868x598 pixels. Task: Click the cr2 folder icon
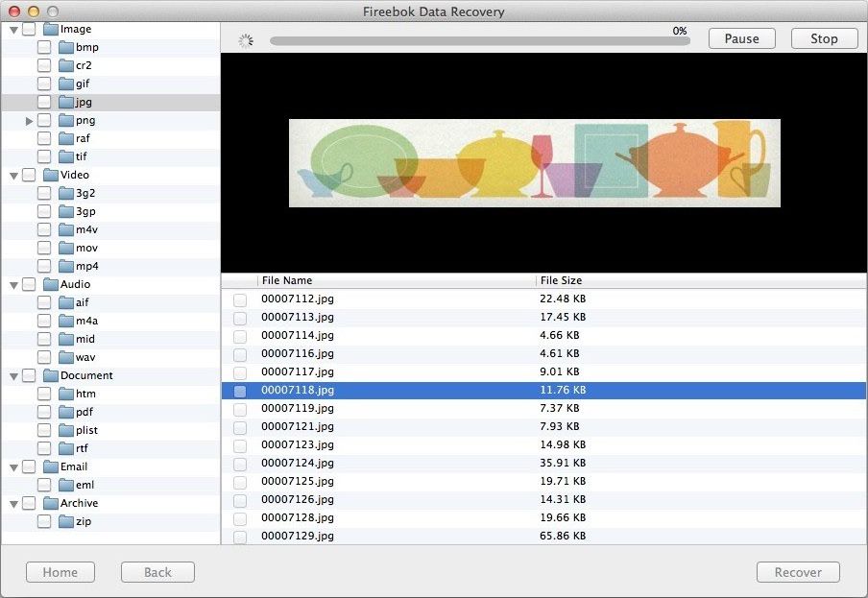coord(66,66)
